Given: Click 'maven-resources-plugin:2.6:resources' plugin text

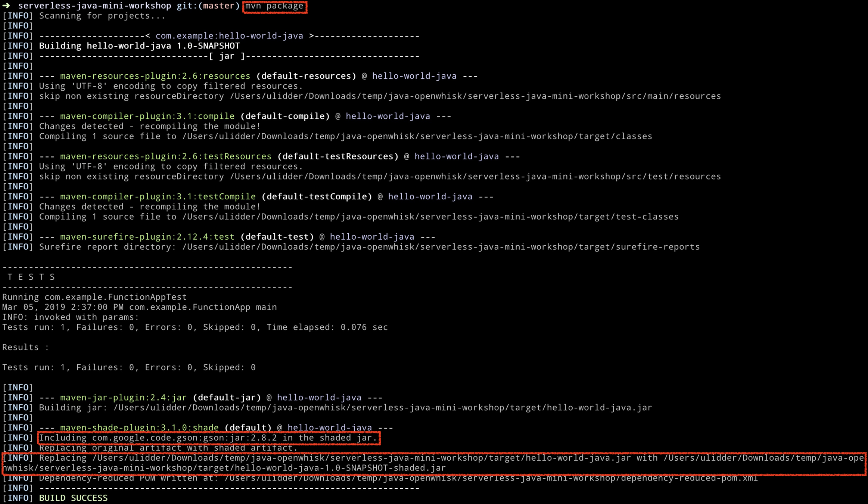Looking at the screenshot, I should coord(155,76).
